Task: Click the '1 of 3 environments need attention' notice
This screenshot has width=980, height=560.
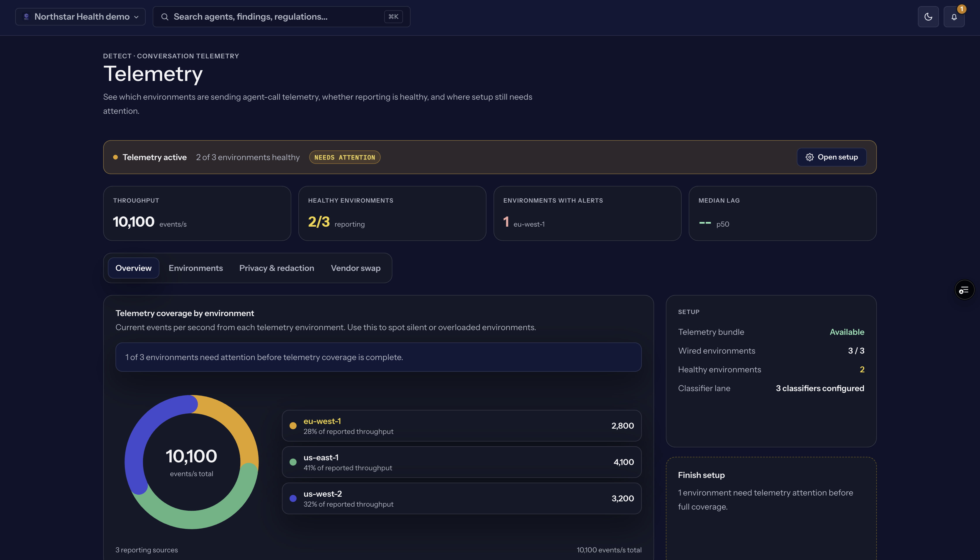Action: (x=378, y=357)
